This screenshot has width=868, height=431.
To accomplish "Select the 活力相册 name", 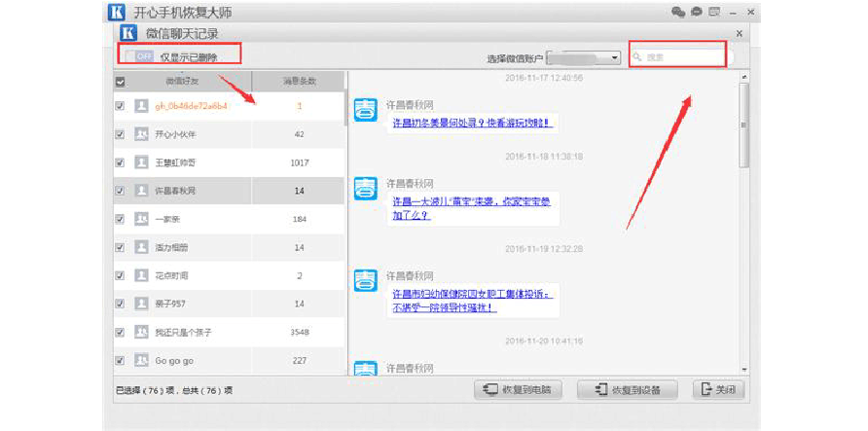I will click(171, 247).
